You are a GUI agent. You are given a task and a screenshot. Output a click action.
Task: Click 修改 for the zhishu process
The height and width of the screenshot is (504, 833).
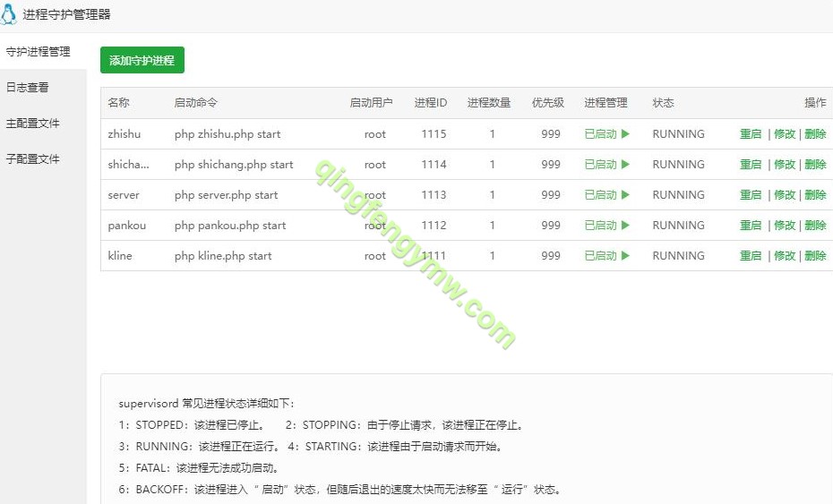pyautogui.click(x=785, y=134)
